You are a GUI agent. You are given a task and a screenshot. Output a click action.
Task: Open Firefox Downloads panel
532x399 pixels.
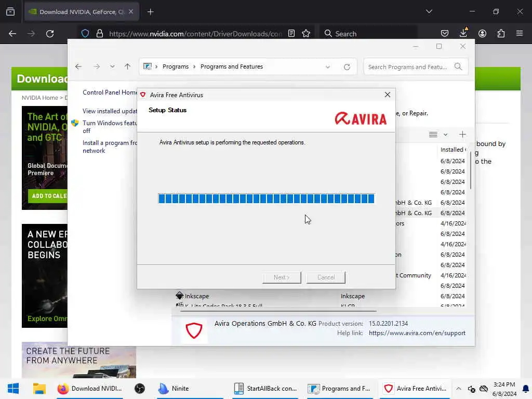tap(463, 33)
